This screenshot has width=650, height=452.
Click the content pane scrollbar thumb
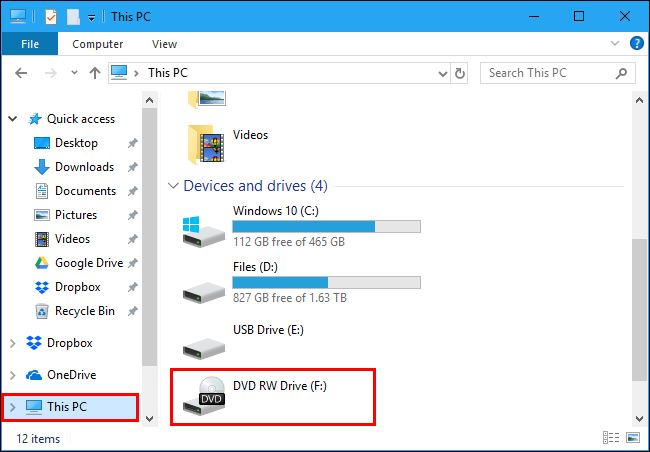(x=639, y=309)
